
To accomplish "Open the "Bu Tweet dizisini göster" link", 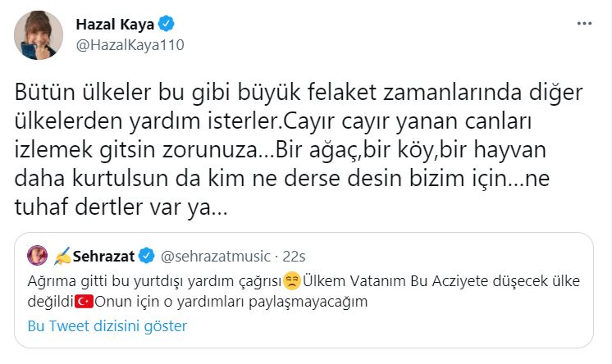I will [107, 326].
